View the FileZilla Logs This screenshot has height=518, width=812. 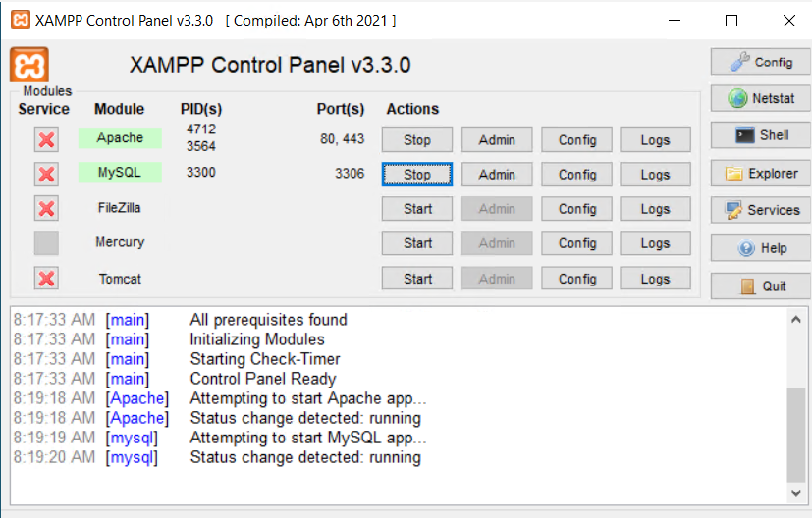click(x=655, y=209)
